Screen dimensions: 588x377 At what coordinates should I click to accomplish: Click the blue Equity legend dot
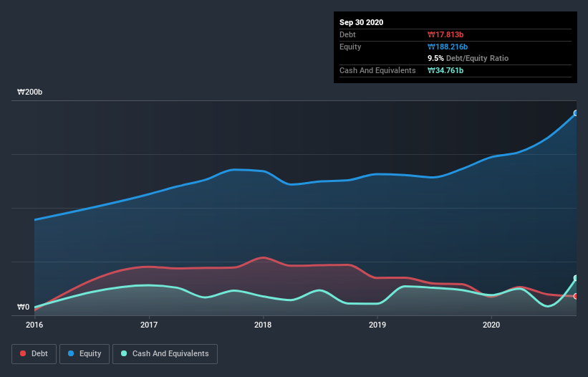71,353
